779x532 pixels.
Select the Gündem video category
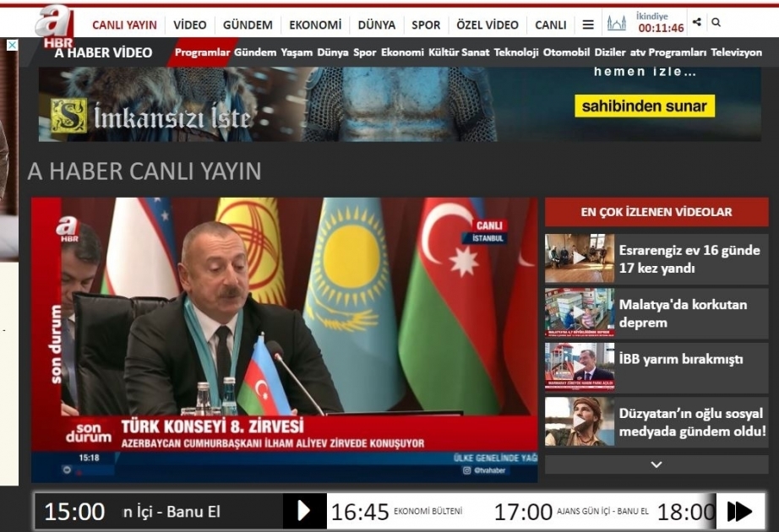(255, 52)
